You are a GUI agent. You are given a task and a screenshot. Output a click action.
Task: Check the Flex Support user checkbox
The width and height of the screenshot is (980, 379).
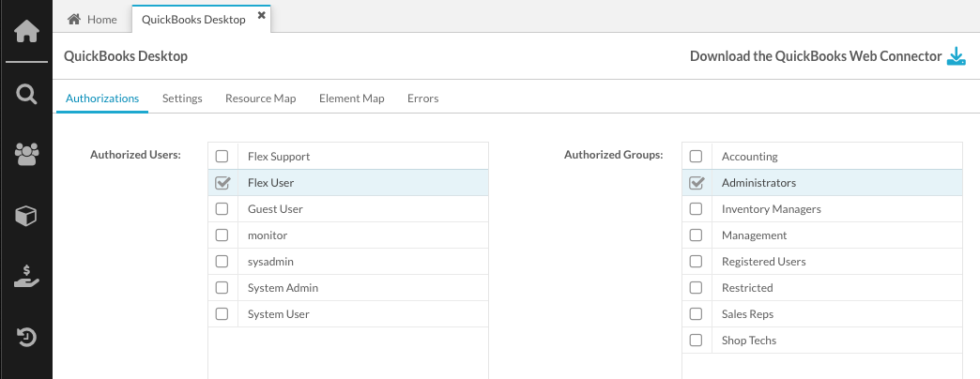222,156
